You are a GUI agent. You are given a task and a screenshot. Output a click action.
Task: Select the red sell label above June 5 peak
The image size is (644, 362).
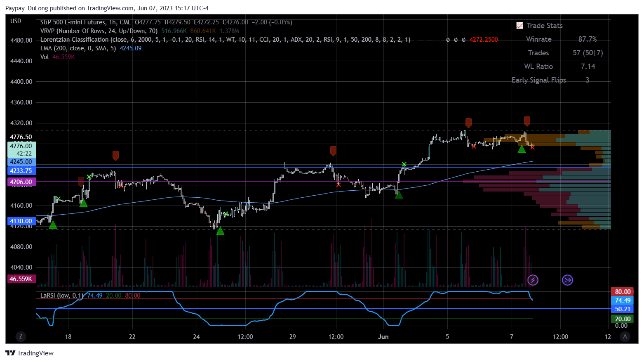click(x=468, y=123)
